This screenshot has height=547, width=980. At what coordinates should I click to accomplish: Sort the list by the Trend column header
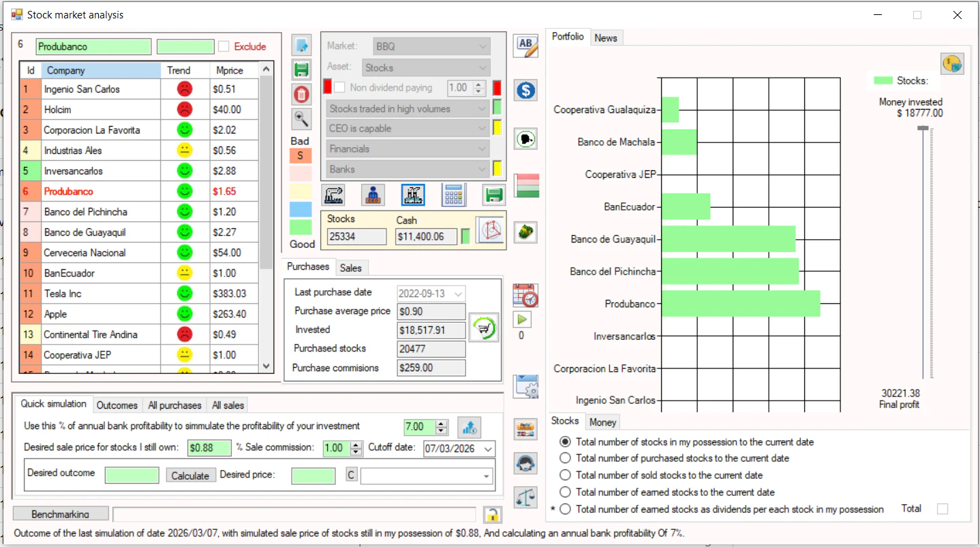[x=185, y=70]
